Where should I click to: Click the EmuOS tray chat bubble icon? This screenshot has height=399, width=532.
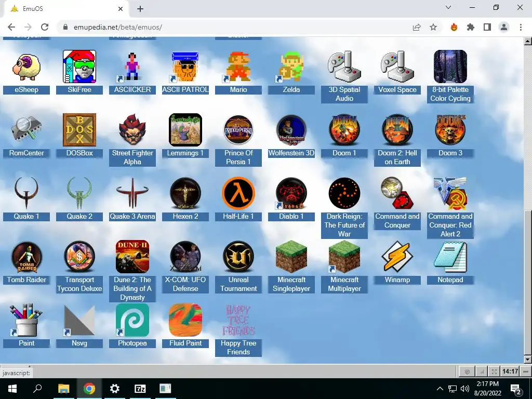pyautogui.click(x=467, y=371)
